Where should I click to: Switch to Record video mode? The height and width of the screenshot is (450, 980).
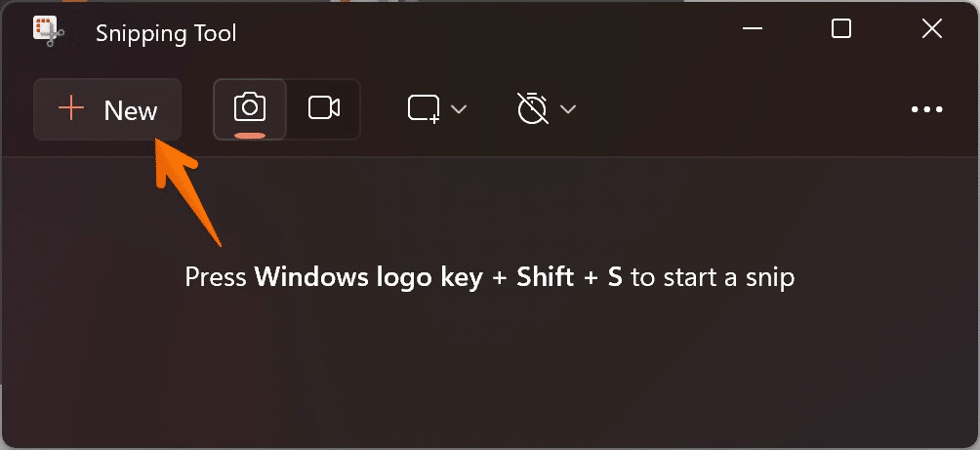tap(324, 108)
